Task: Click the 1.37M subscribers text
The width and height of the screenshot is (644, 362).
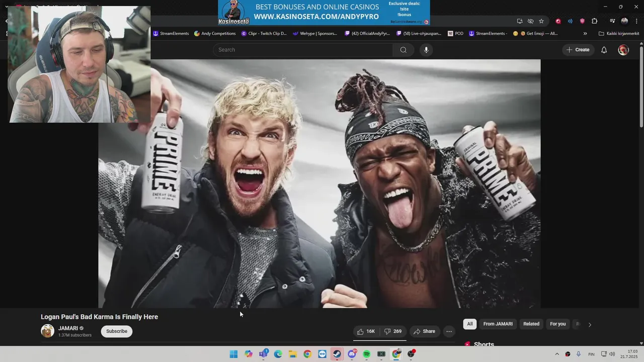Action: [x=75, y=335]
